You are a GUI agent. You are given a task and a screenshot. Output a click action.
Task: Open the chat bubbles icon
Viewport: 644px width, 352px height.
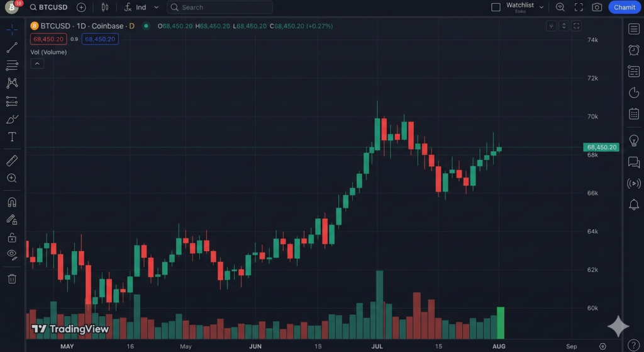634,162
